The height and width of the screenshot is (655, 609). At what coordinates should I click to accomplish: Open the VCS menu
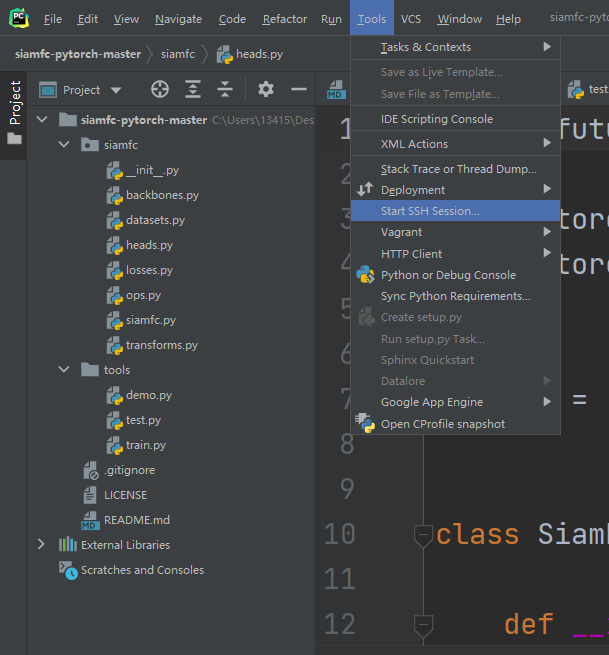click(x=411, y=19)
